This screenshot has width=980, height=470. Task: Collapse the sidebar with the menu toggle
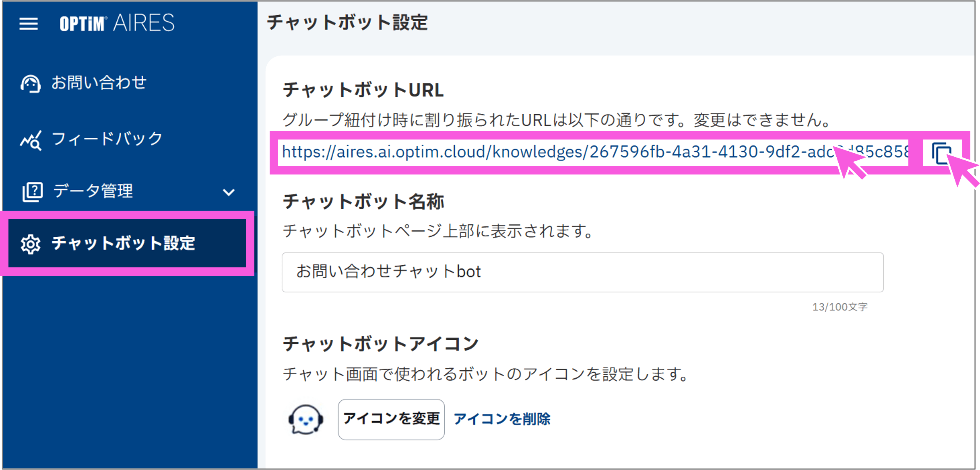coord(28,23)
